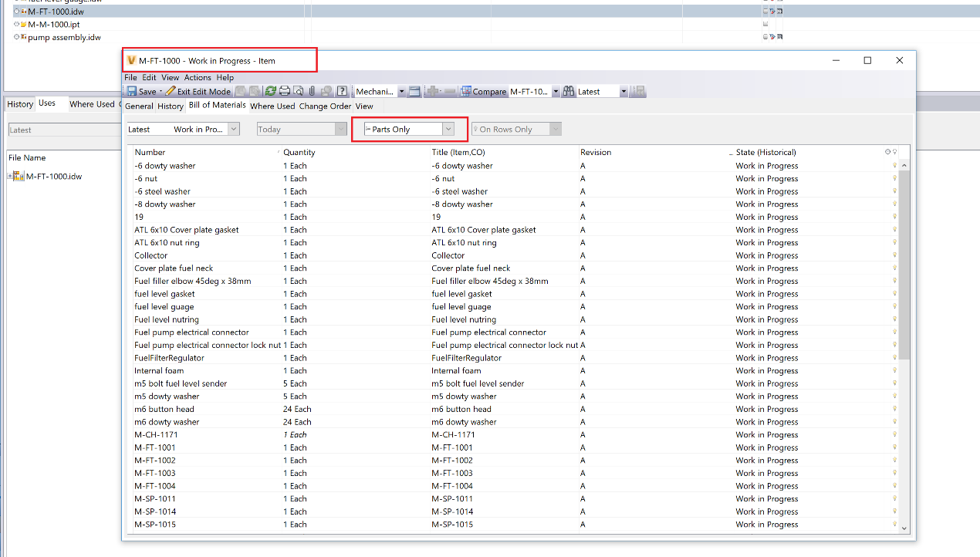Switch to the Where Used tab in the item window
The height and width of the screenshot is (557, 980).
[x=272, y=106]
